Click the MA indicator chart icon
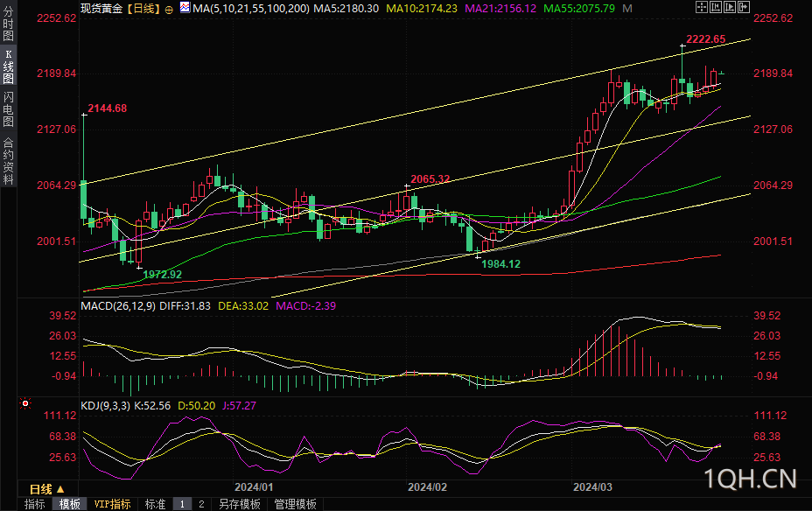812x511 pixels. [x=185, y=7]
